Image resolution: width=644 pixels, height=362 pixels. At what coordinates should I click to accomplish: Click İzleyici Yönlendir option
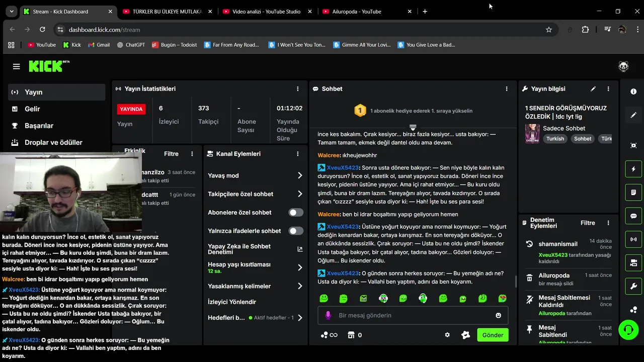click(232, 302)
